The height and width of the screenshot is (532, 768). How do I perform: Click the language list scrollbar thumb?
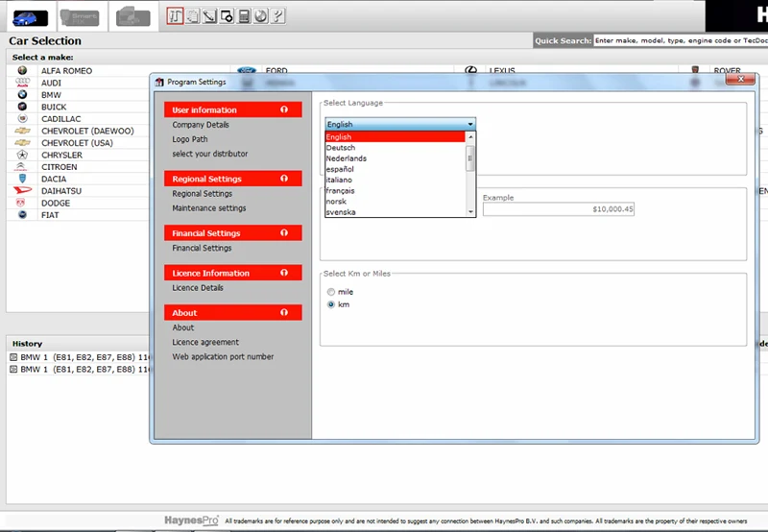[x=470, y=158]
